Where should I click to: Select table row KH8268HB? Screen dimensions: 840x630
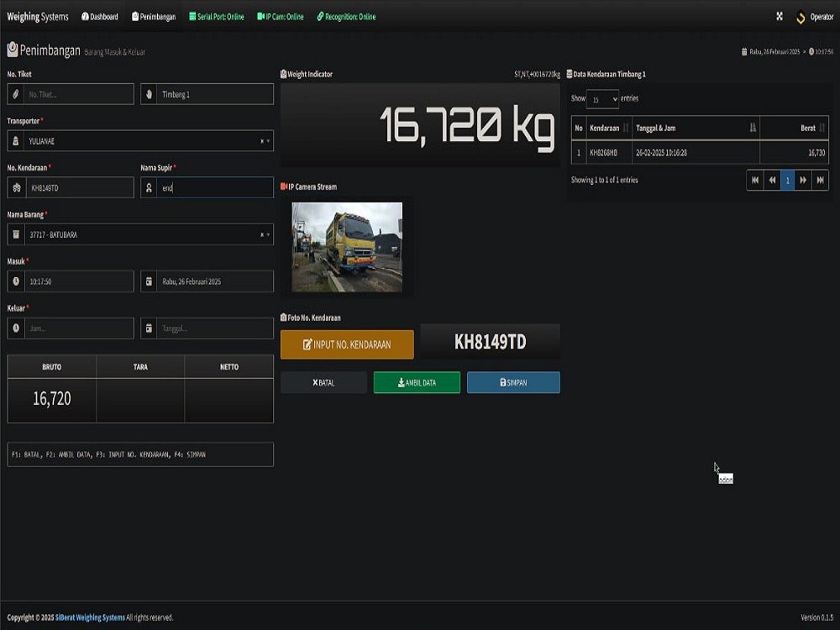click(700, 153)
